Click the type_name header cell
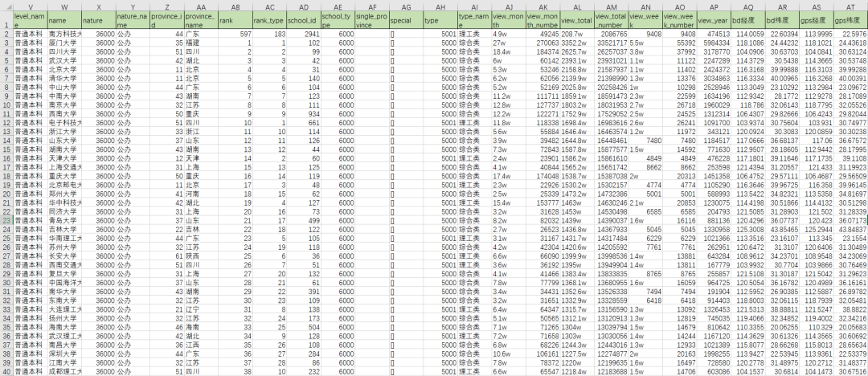This screenshot has height=376, width=868. point(474,20)
